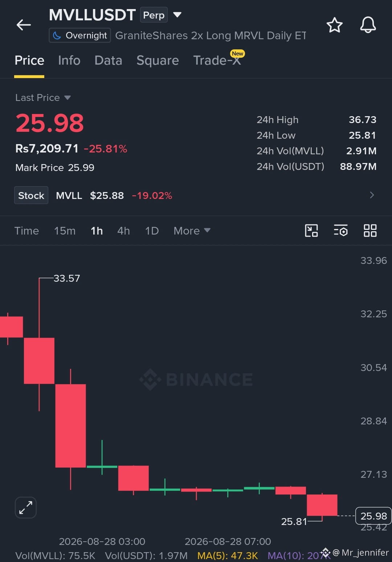Open the multi-chart grid layout icon
Viewport: 392px width, 562px height.
tap(370, 231)
